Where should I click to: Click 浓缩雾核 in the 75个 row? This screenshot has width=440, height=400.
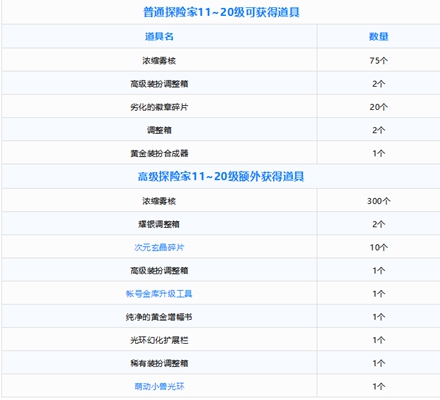pos(159,61)
